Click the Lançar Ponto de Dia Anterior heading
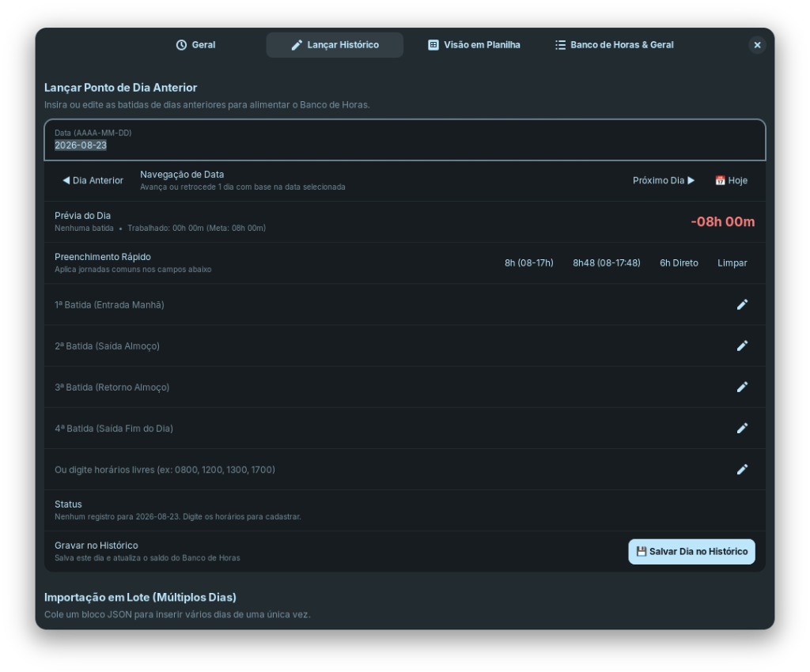 click(120, 88)
